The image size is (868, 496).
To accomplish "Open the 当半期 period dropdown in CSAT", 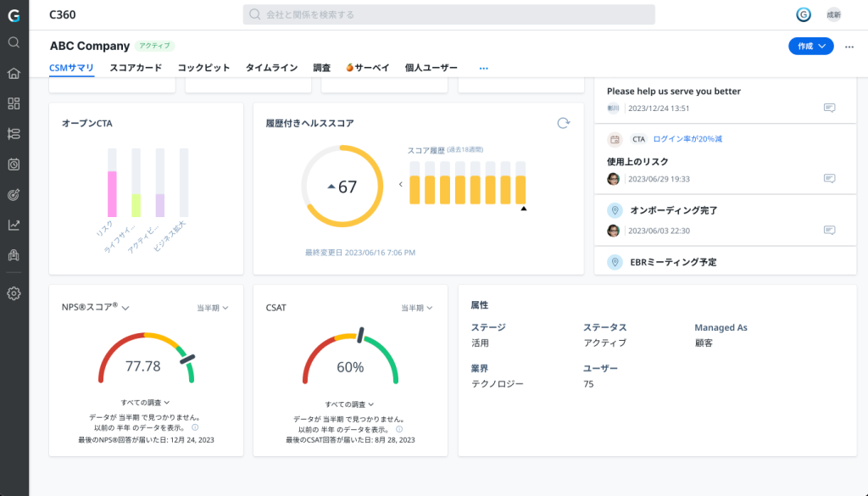I will (x=416, y=308).
